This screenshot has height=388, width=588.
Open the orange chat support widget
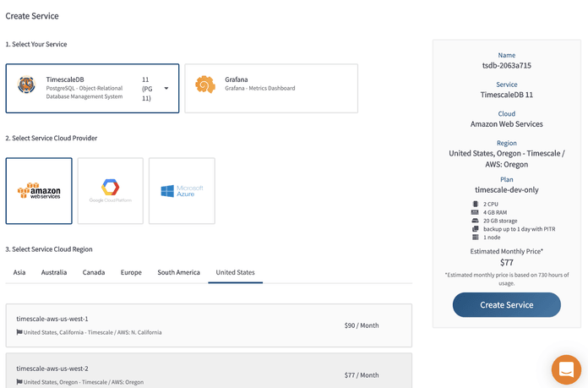566,369
